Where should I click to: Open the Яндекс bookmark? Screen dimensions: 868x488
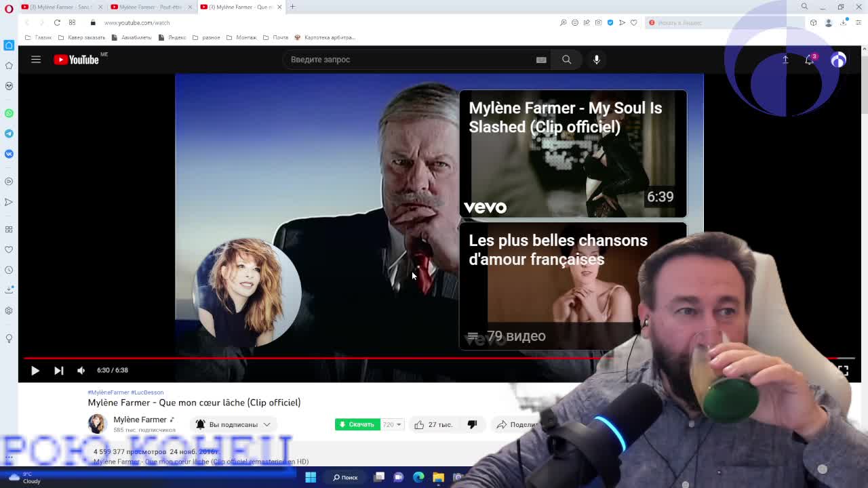172,37
